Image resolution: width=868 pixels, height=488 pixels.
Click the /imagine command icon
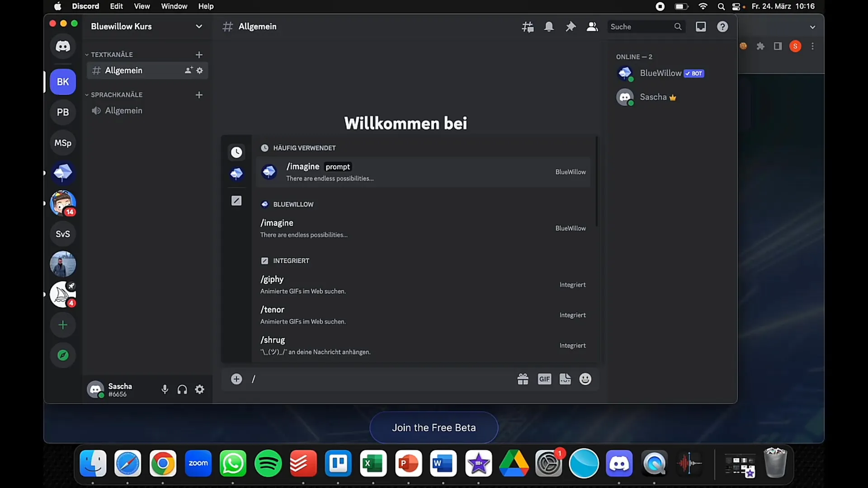[269, 172]
